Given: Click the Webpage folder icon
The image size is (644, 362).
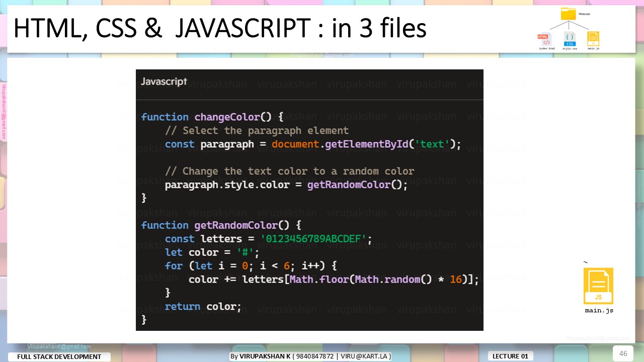Looking at the screenshot, I should 568,14.
